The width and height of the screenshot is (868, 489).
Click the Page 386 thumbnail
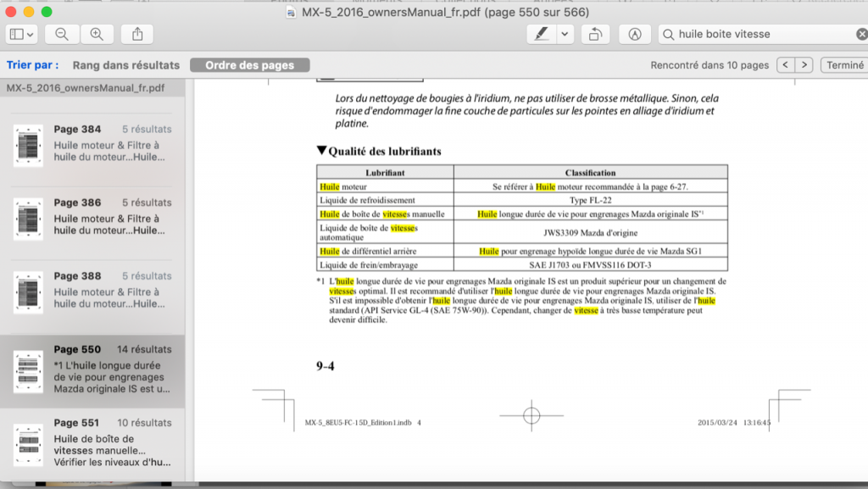pos(28,219)
